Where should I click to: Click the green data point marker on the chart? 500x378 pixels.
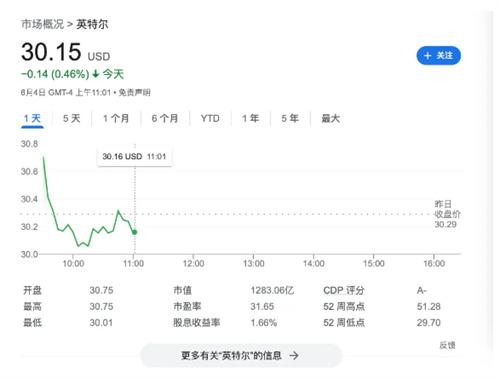(135, 232)
